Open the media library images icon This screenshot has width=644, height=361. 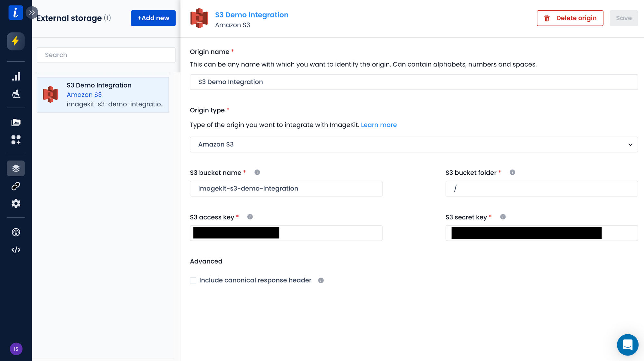tap(16, 123)
